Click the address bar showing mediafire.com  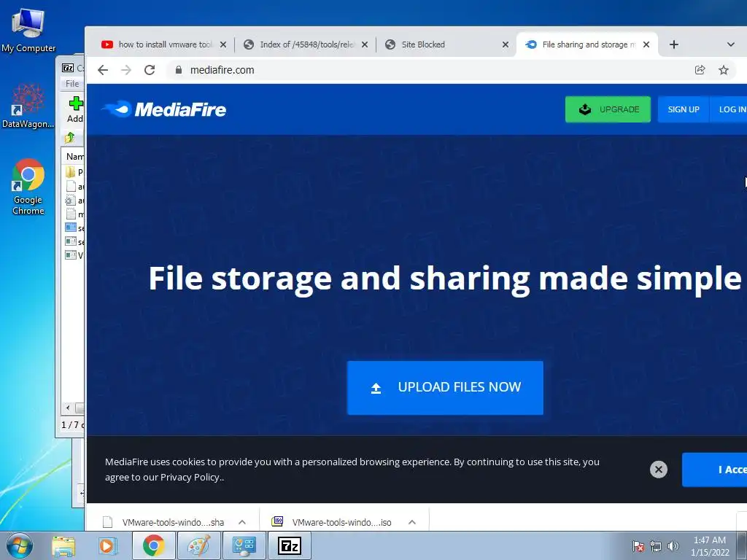(x=429, y=70)
